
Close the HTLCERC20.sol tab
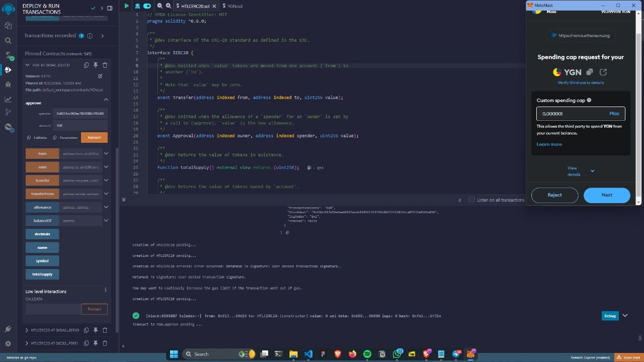[x=215, y=6]
